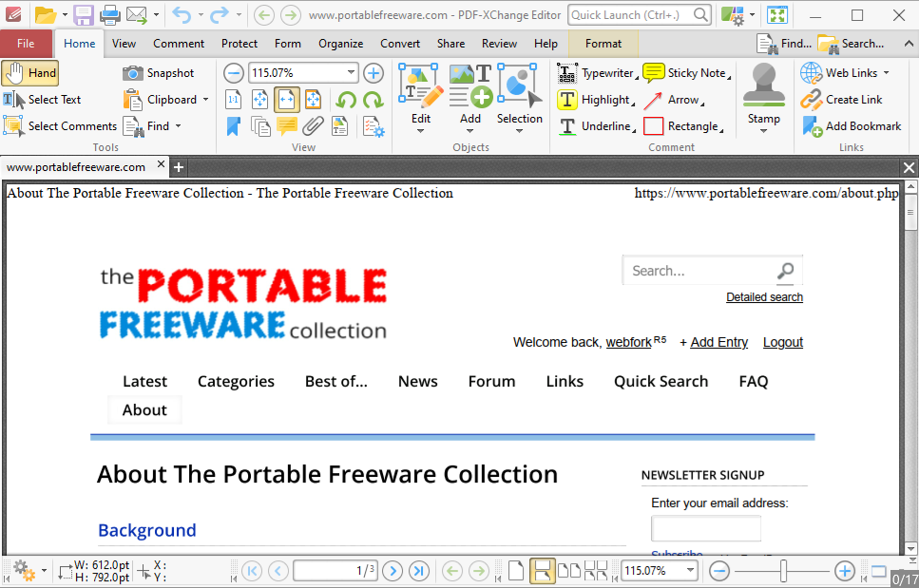
Task: Select two pages layout in status bar
Action: point(569,571)
